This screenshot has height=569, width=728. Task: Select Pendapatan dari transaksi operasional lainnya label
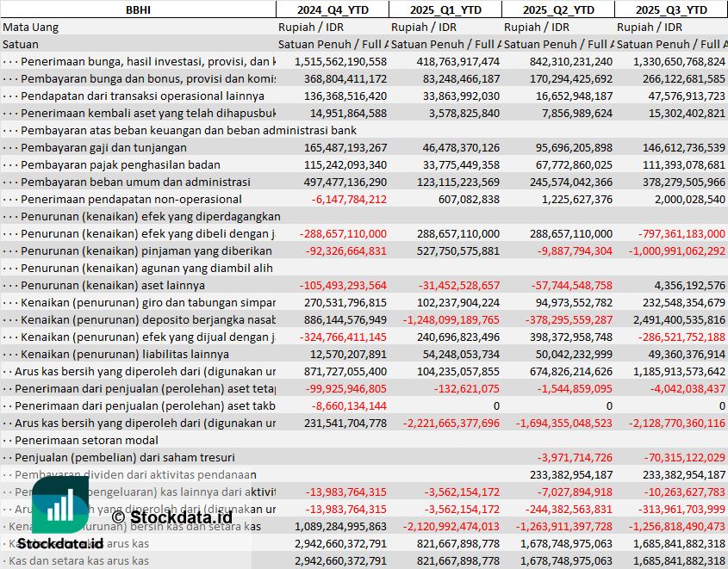[134, 96]
